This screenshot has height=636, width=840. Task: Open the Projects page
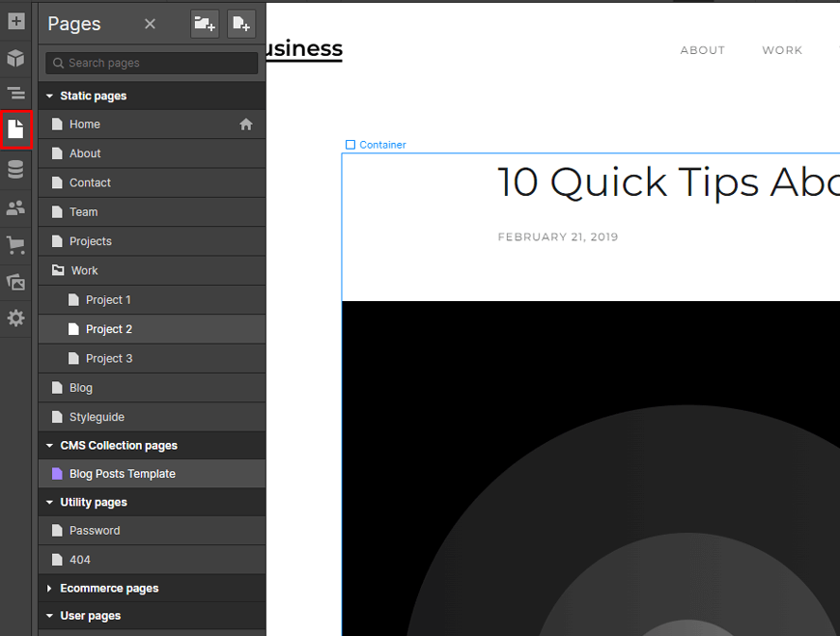click(x=153, y=241)
